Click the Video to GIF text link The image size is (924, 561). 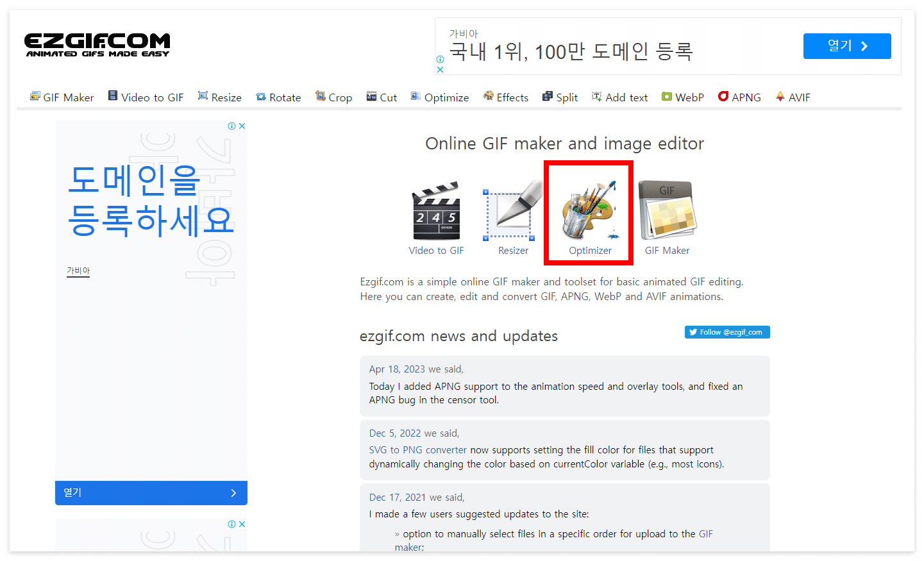(x=436, y=251)
